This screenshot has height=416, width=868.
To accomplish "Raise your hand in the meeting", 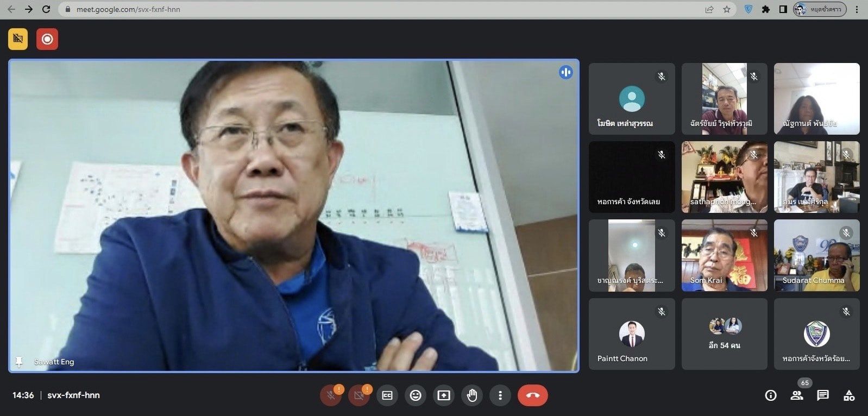I will [472, 395].
